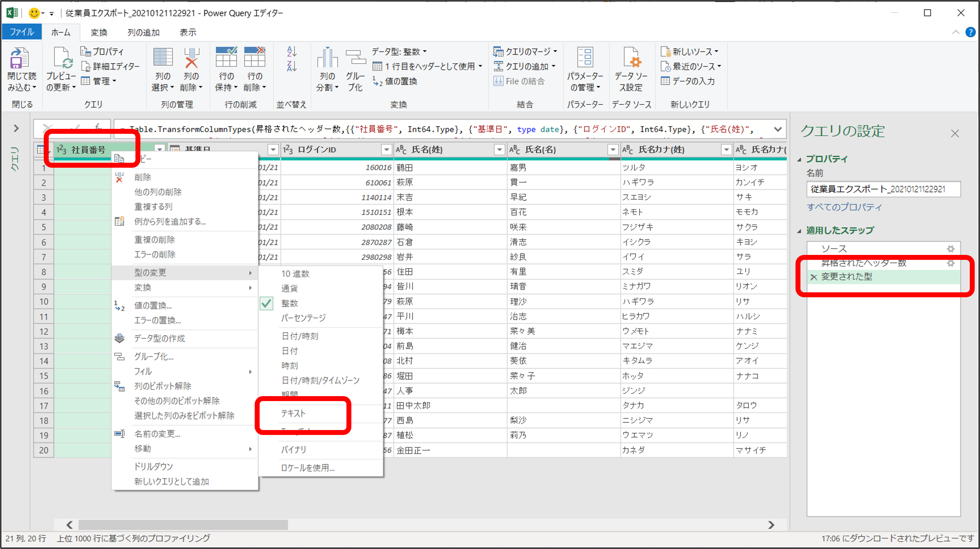The height and width of the screenshot is (549, 980).
Task: Click the Split Column icon
Action: pyautogui.click(x=327, y=58)
